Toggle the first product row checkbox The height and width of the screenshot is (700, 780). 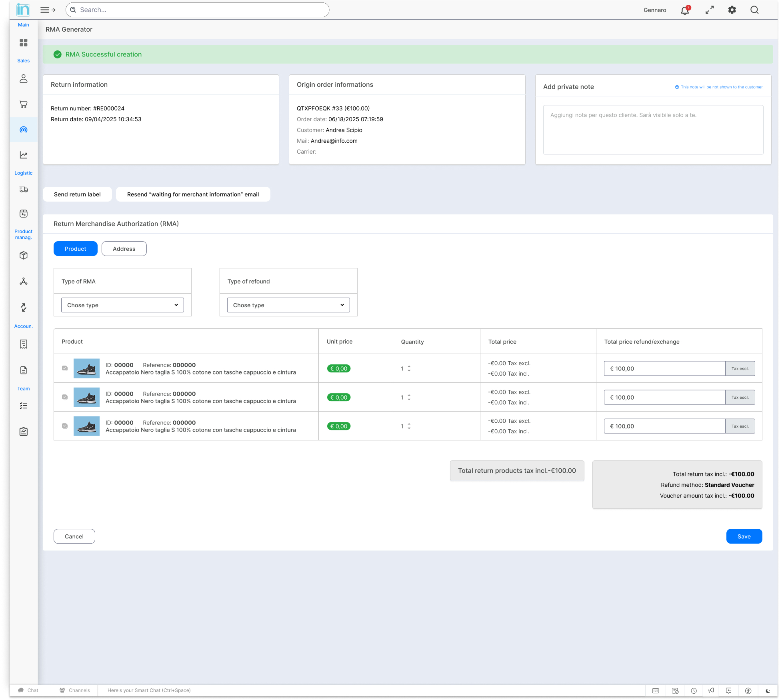tap(65, 368)
